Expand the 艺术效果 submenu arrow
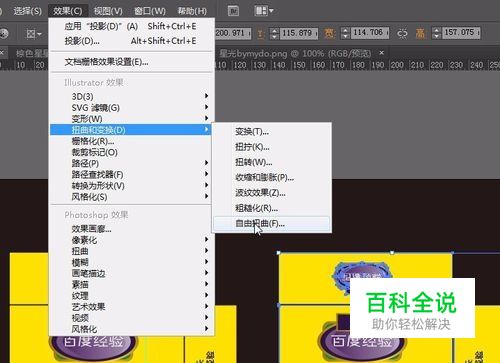 pyautogui.click(x=207, y=306)
